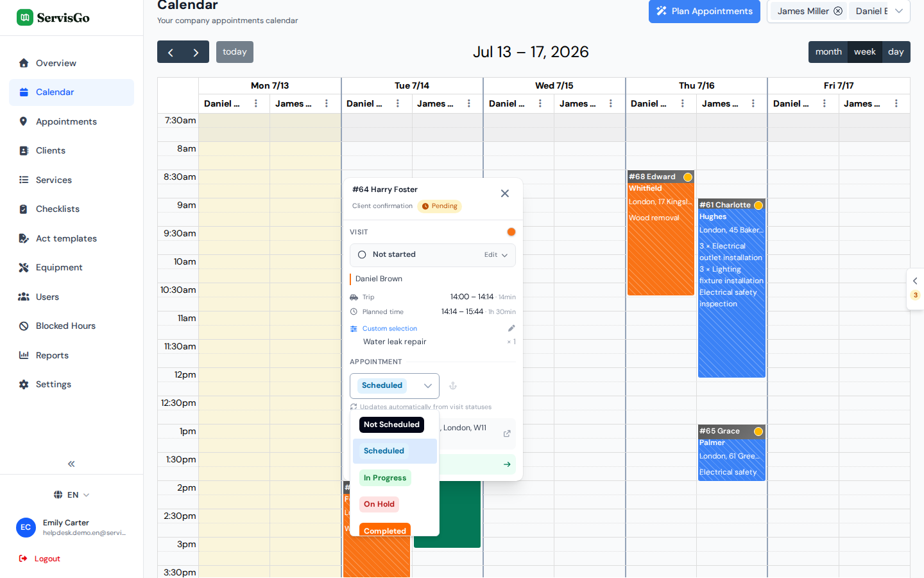Screen dimensions: 924x578
Task: Select the Not started radio circle
Action: 362,255
